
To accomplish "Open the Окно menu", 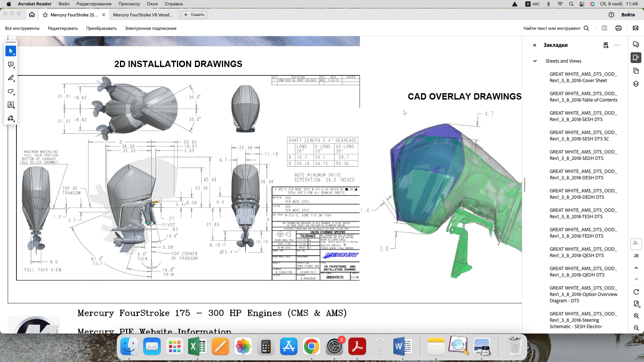I will point(152,4).
